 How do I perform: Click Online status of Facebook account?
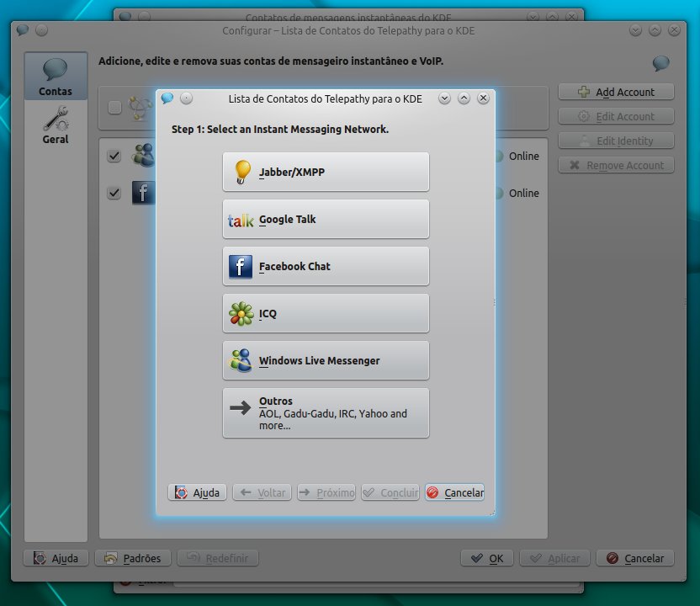click(523, 193)
